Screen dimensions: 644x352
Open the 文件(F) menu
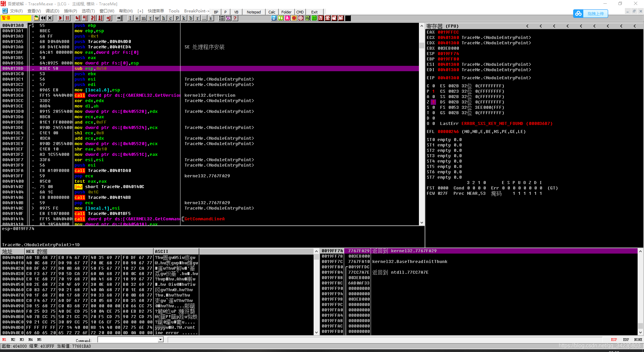16,11
